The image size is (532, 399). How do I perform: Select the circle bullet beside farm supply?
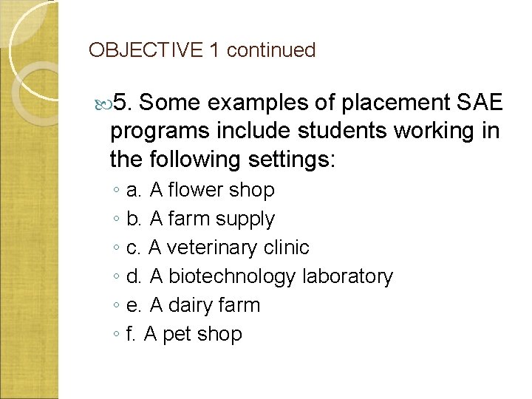(x=117, y=219)
